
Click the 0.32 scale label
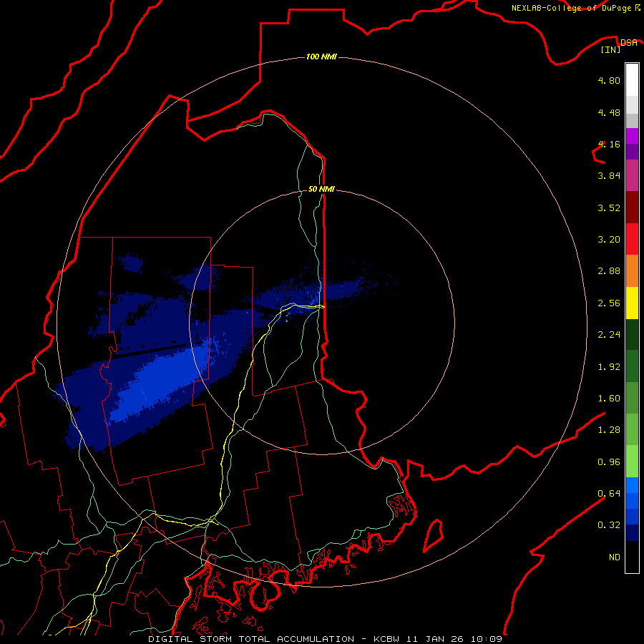609,525
